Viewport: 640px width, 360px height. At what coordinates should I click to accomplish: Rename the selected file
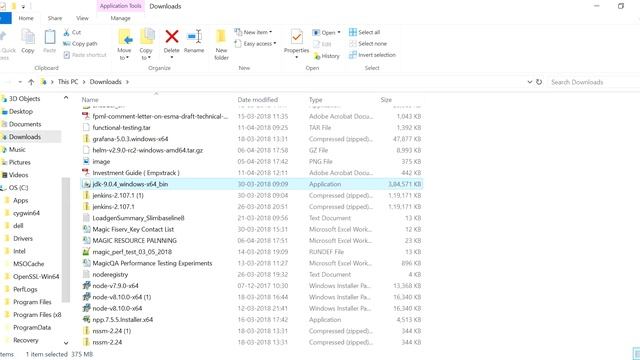(194, 41)
